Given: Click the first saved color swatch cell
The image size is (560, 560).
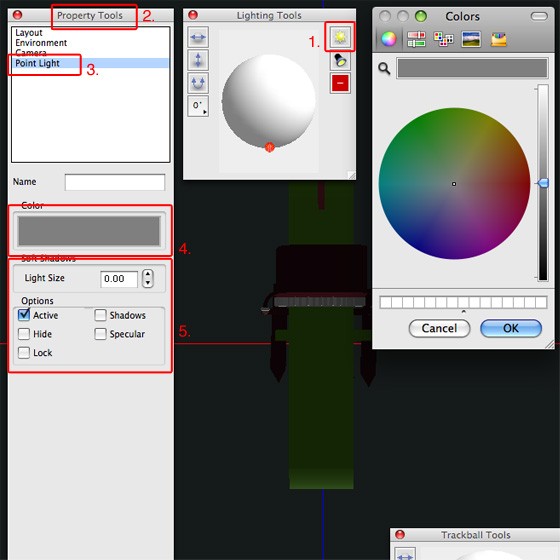Looking at the screenshot, I should 385,302.
